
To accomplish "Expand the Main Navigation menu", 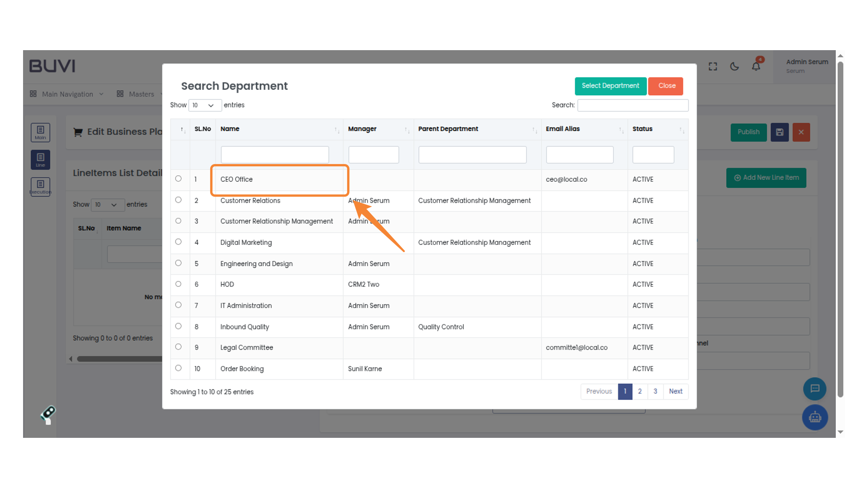I will tap(67, 94).
